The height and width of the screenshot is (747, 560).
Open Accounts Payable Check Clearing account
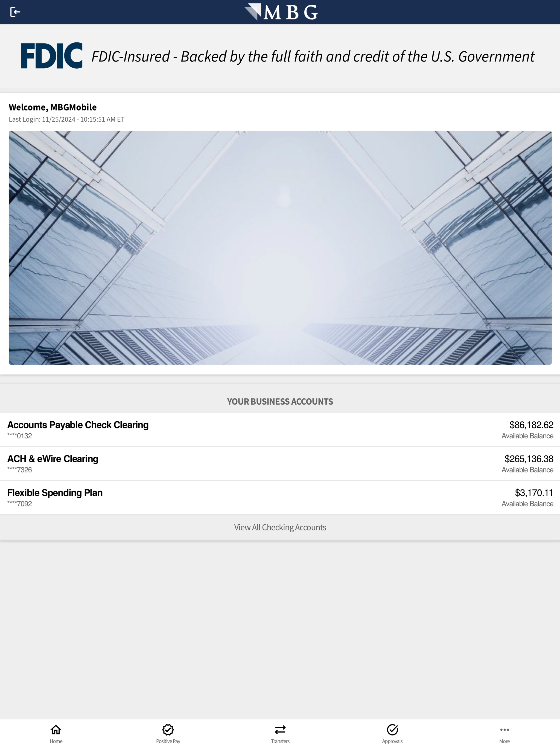coord(280,430)
